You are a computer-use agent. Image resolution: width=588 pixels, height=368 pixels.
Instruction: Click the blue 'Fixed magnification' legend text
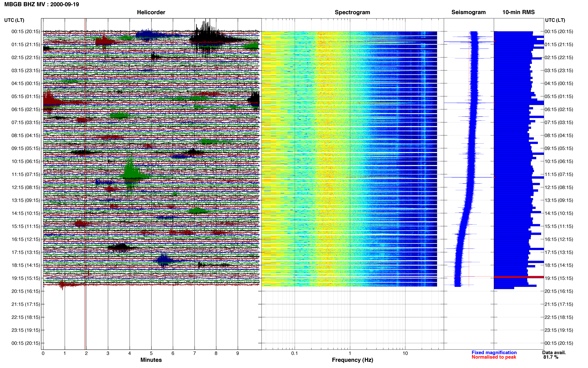point(494,353)
